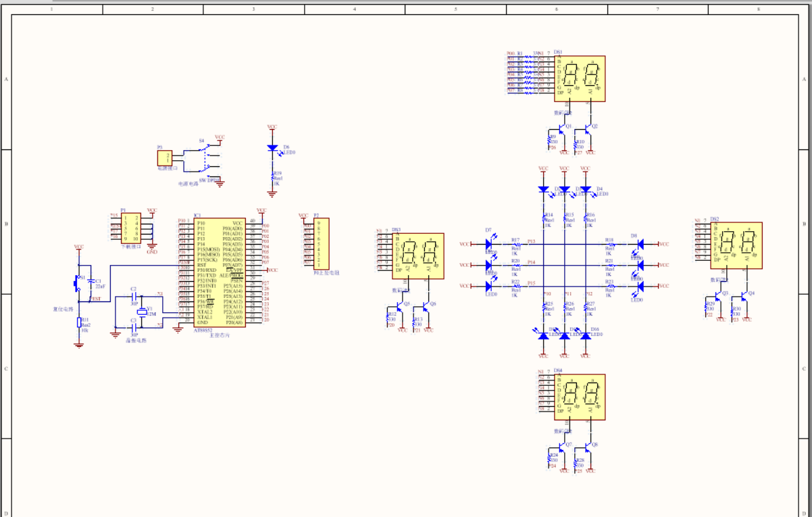Click LED D4 at the matrix top

click(585, 190)
